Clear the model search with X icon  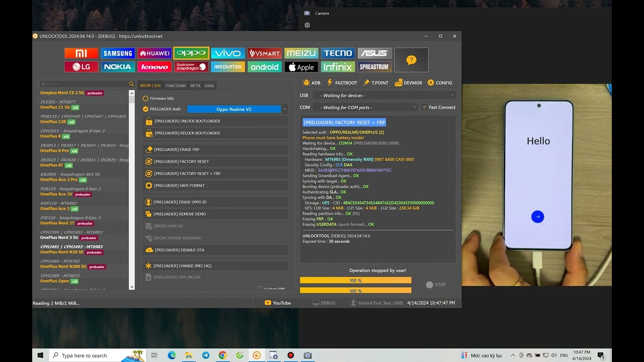(x=43, y=84)
